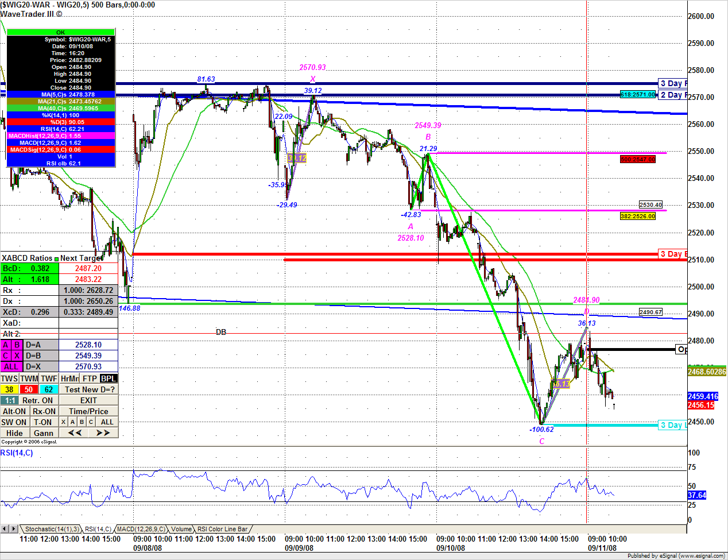
Task: Click the 2468.60286 price axis label
Action: click(707, 372)
